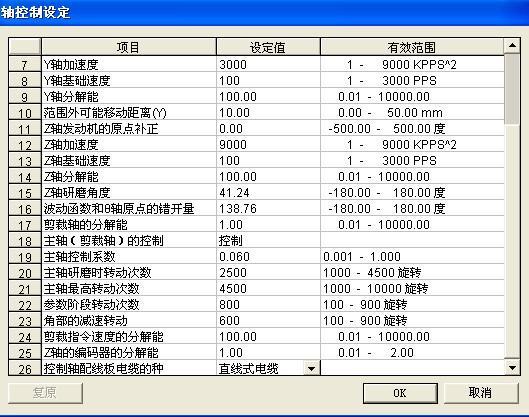Select row header number 17
Viewport: 529px width, 417px height.
(x=25, y=225)
